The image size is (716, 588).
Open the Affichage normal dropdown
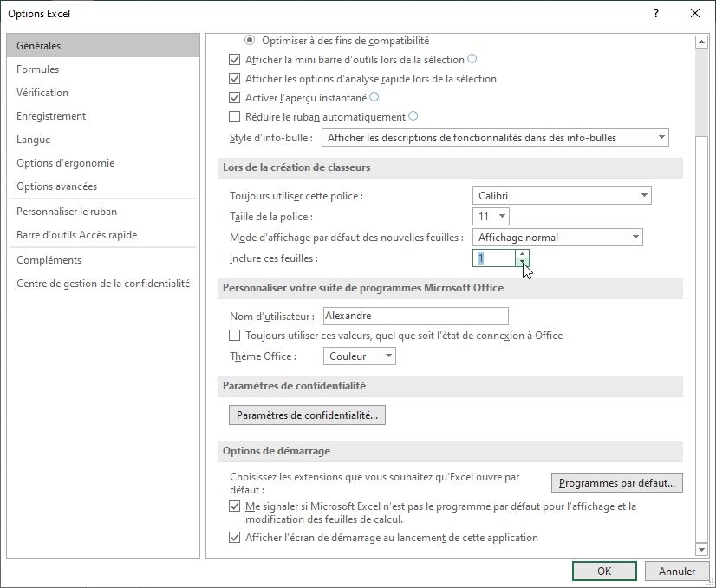coord(634,237)
